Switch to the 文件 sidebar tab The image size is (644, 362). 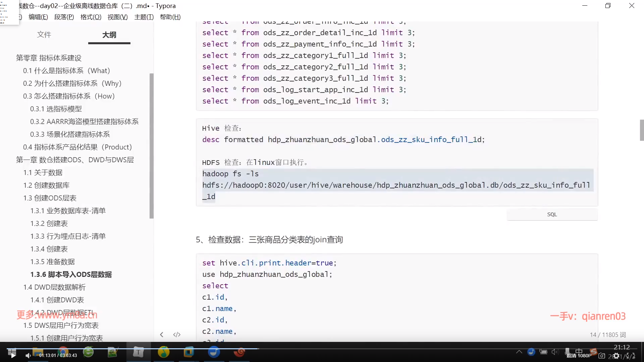[44, 35]
